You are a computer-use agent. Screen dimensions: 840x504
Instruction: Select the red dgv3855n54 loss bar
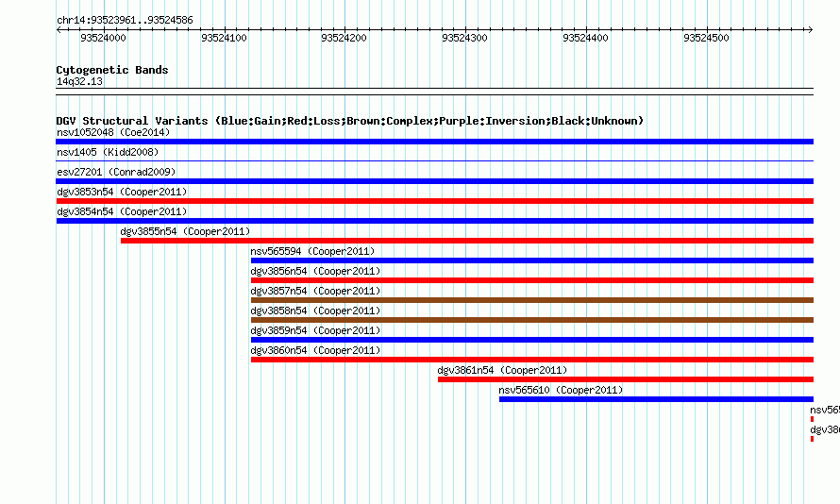(467, 241)
